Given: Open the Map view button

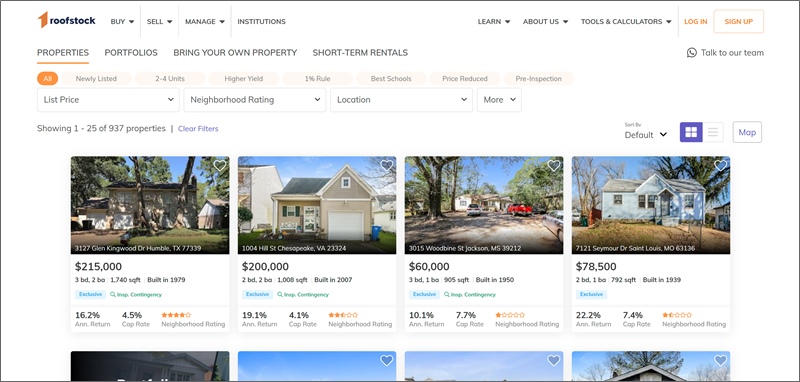Looking at the screenshot, I should [x=747, y=132].
